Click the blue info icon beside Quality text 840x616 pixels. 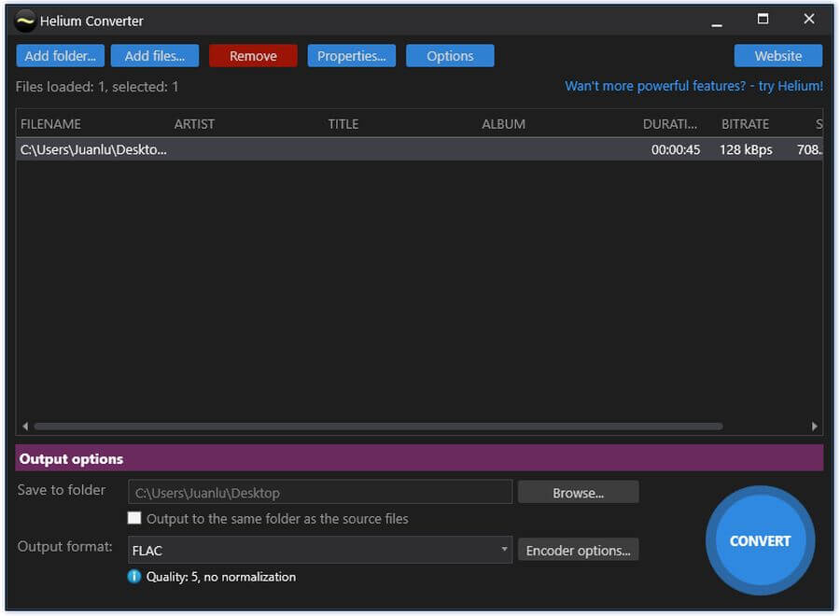(133, 577)
